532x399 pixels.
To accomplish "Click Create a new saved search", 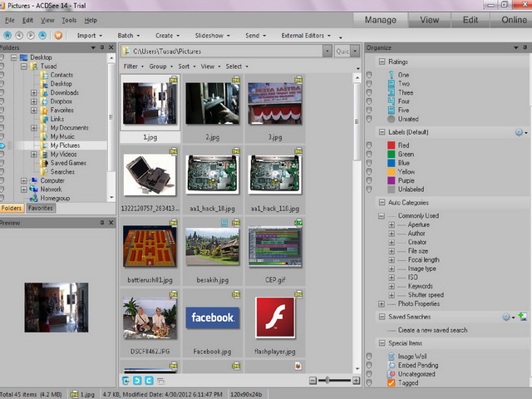I will (x=432, y=330).
